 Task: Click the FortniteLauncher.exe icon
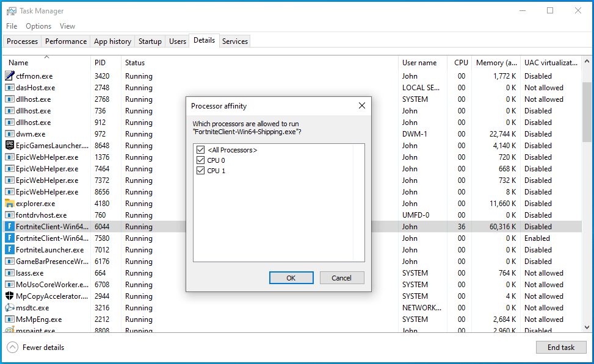click(x=10, y=250)
